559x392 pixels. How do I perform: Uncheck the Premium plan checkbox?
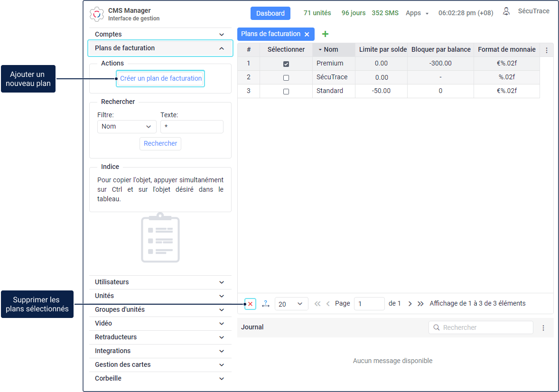coord(286,64)
